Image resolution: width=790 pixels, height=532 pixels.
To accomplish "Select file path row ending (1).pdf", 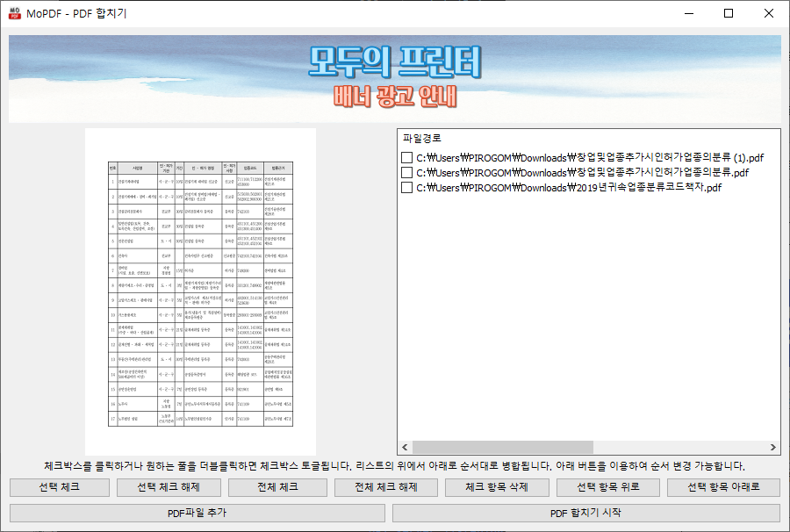I will click(x=590, y=158).
